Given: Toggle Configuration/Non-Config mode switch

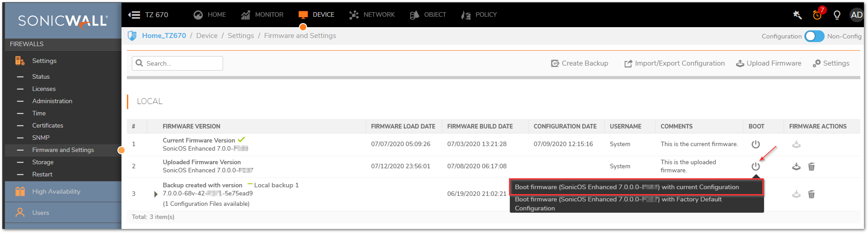Looking at the screenshot, I should 814,36.
